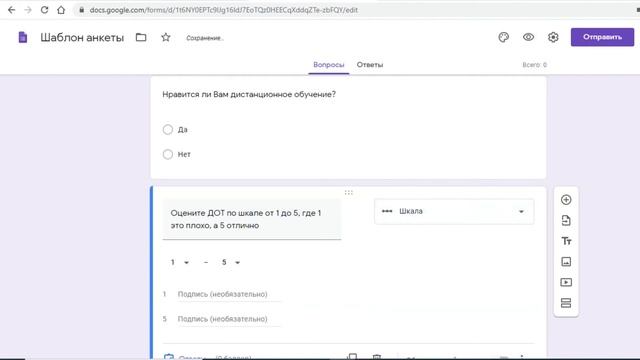Screen dimensions: 640x360
Task: Move the form to a folder
Action: click(x=141, y=37)
